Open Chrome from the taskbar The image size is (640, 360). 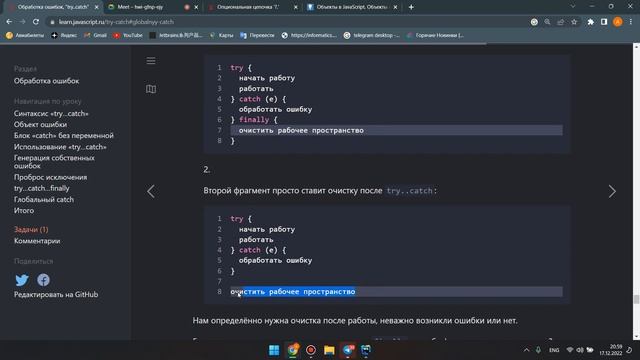point(292,350)
